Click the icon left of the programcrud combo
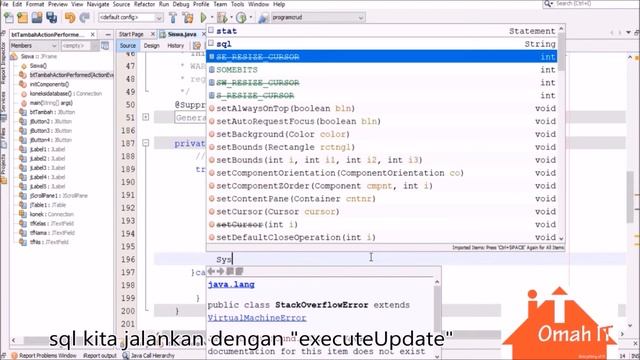The width and height of the screenshot is (640, 360). click(x=263, y=18)
